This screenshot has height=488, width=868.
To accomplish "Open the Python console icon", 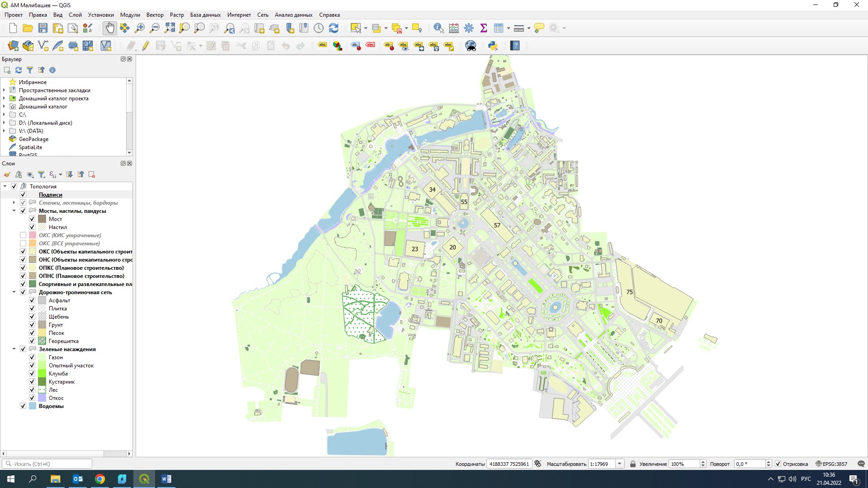I will click(493, 46).
